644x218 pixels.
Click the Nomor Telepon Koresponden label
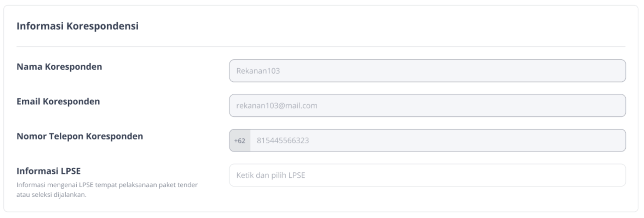[x=80, y=136]
